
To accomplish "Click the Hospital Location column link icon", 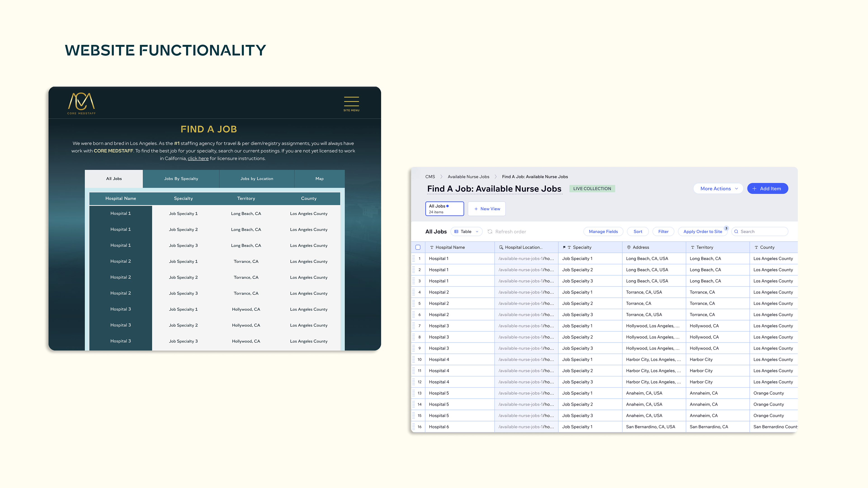I will click(x=501, y=247).
